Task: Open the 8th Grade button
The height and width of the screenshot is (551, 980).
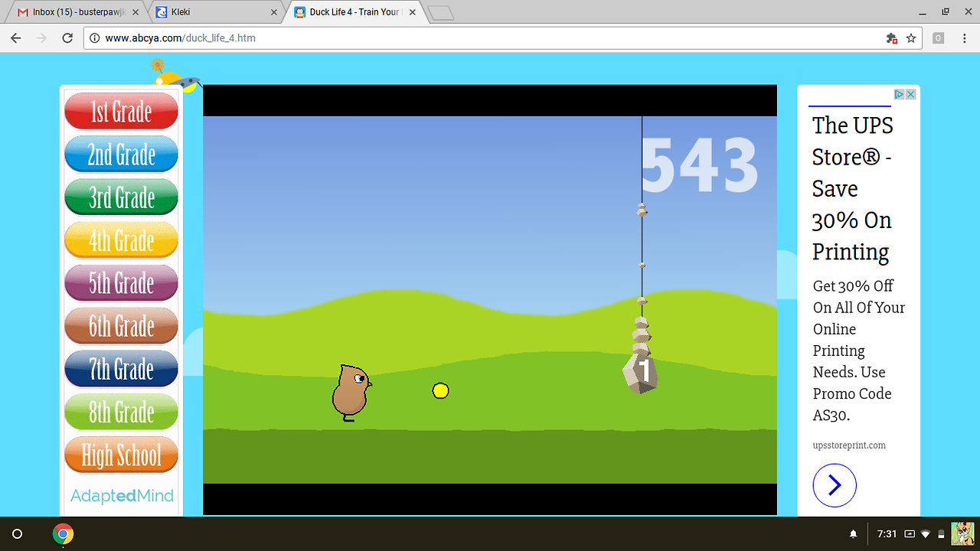Action: tap(121, 412)
